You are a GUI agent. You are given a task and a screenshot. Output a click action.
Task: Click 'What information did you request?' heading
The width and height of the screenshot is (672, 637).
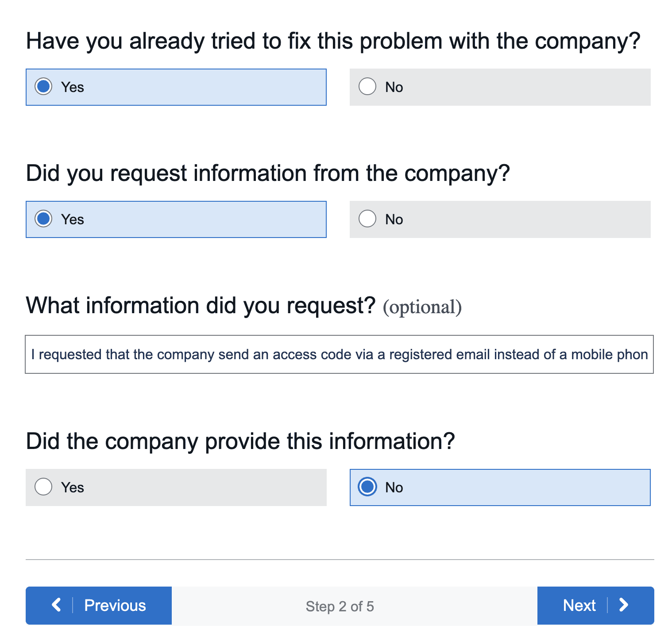[201, 306]
